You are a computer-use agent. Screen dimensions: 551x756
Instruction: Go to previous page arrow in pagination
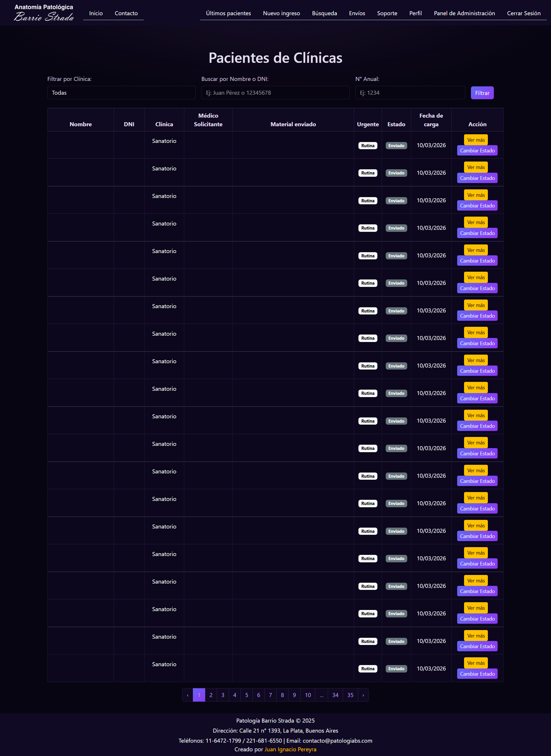pos(188,695)
